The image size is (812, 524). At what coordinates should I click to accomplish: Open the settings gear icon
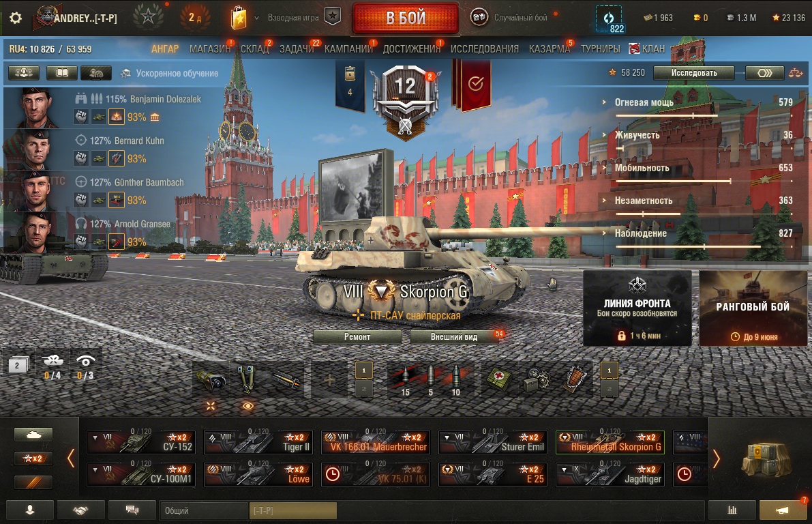(x=16, y=18)
